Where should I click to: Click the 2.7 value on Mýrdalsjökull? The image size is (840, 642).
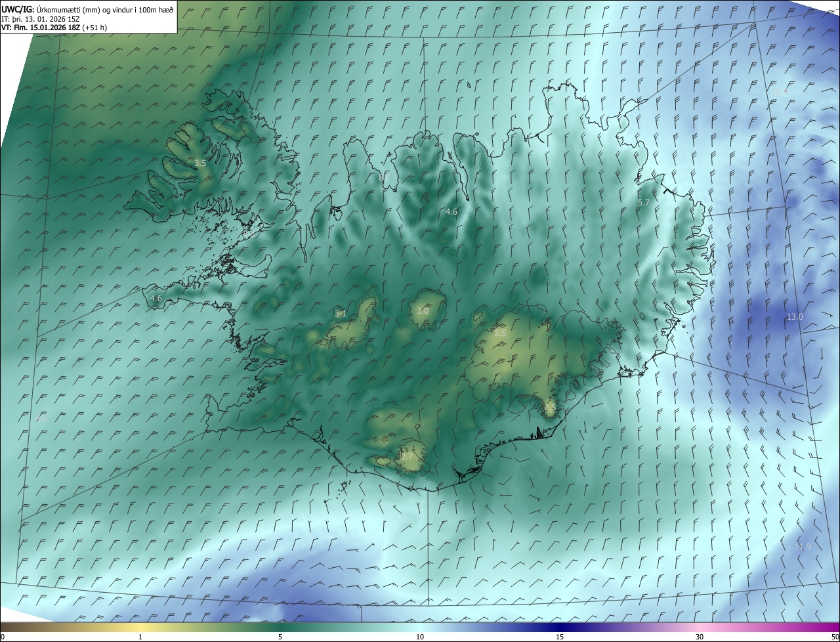(407, 456)
